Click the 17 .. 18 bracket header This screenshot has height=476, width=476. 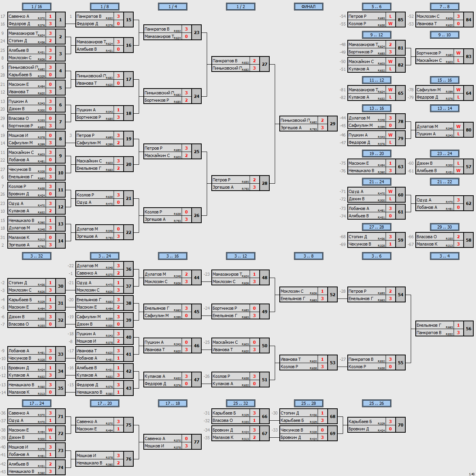pos(173,403)
